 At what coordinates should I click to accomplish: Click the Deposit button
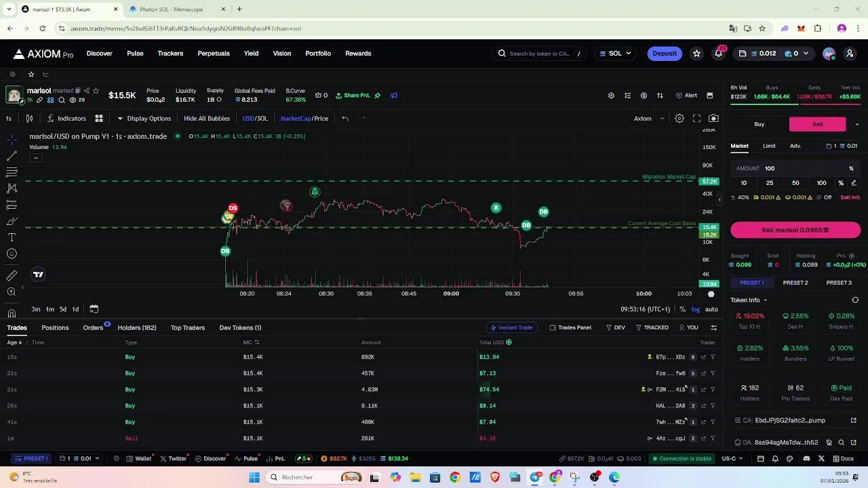point(665,54)
